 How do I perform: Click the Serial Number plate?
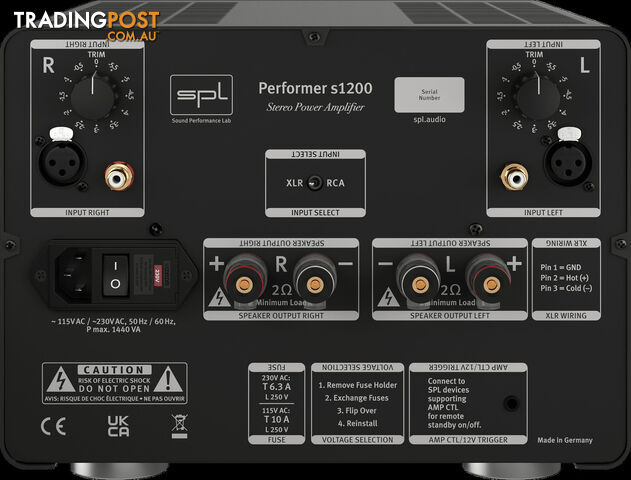click(x=429, y=95)
